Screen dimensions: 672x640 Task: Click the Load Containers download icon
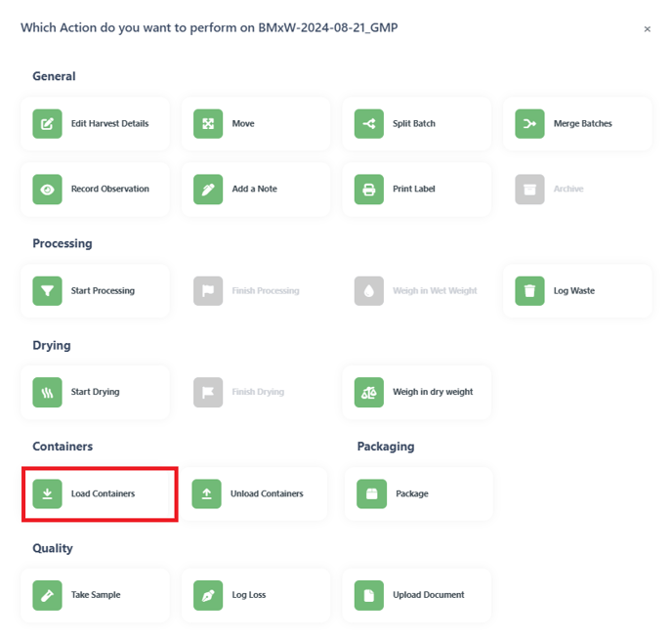click(x=47, y=493)
